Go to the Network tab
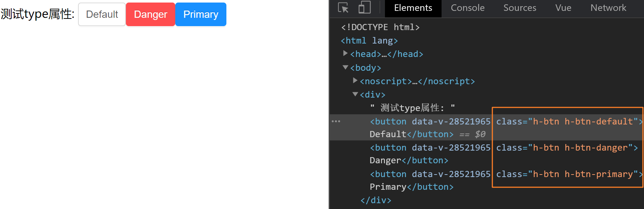 (608, 8)
